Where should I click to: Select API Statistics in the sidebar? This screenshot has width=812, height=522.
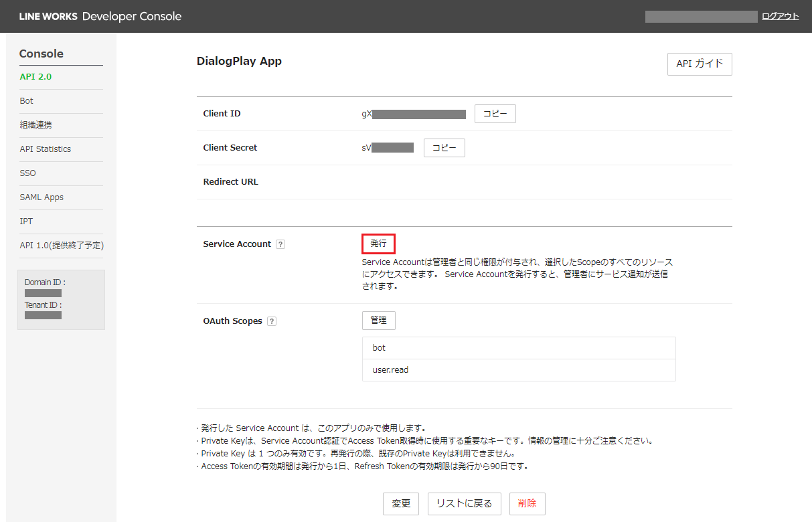click(x=46, y=149)
